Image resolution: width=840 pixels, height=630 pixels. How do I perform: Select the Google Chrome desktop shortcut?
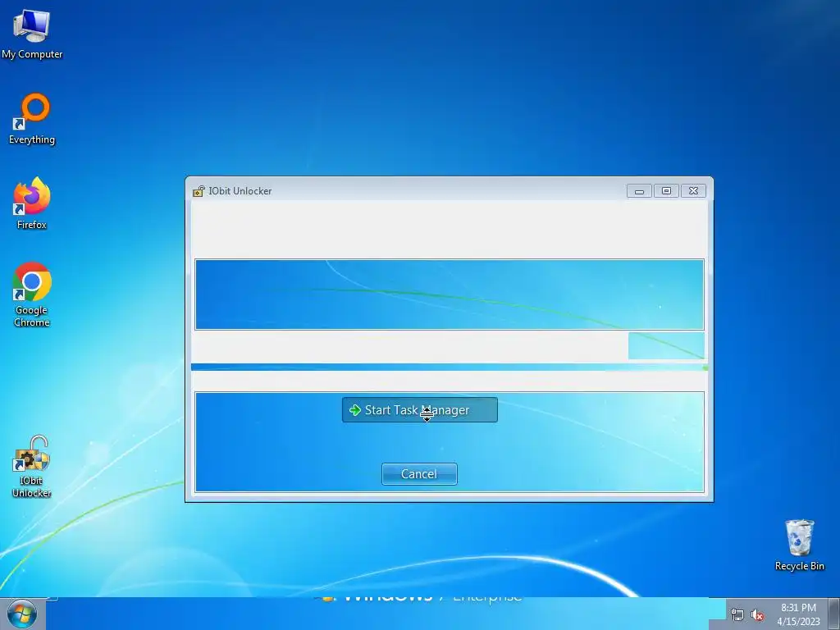(x=32, y=294)
